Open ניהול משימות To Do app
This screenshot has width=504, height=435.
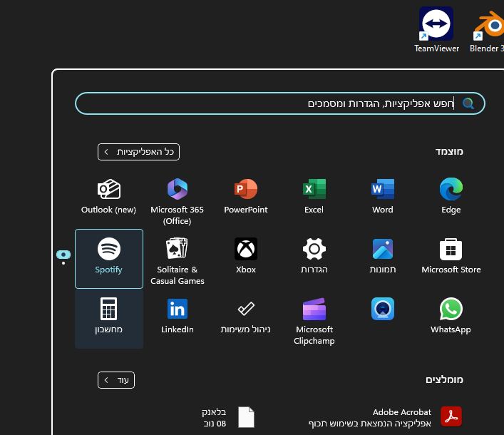point(246,316)
